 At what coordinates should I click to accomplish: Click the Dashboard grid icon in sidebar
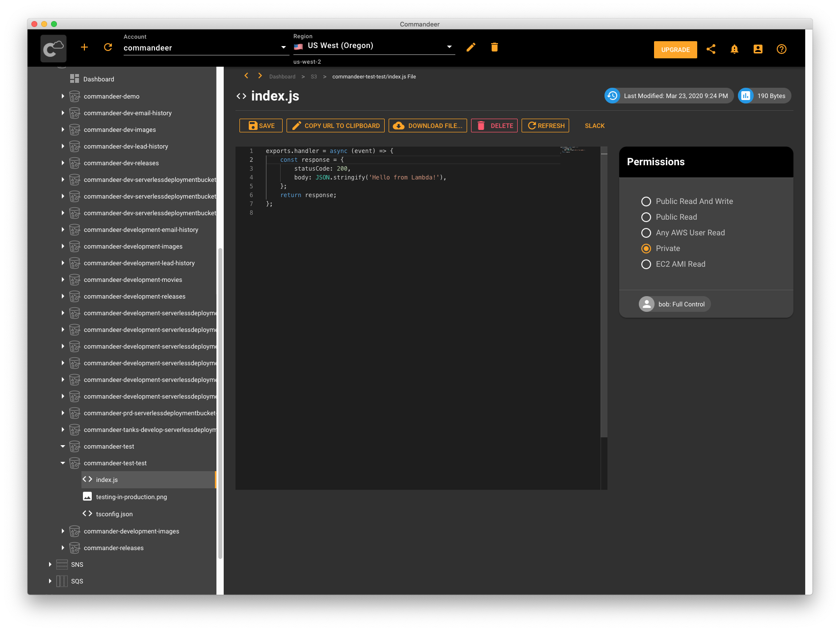tap(75, 78)
